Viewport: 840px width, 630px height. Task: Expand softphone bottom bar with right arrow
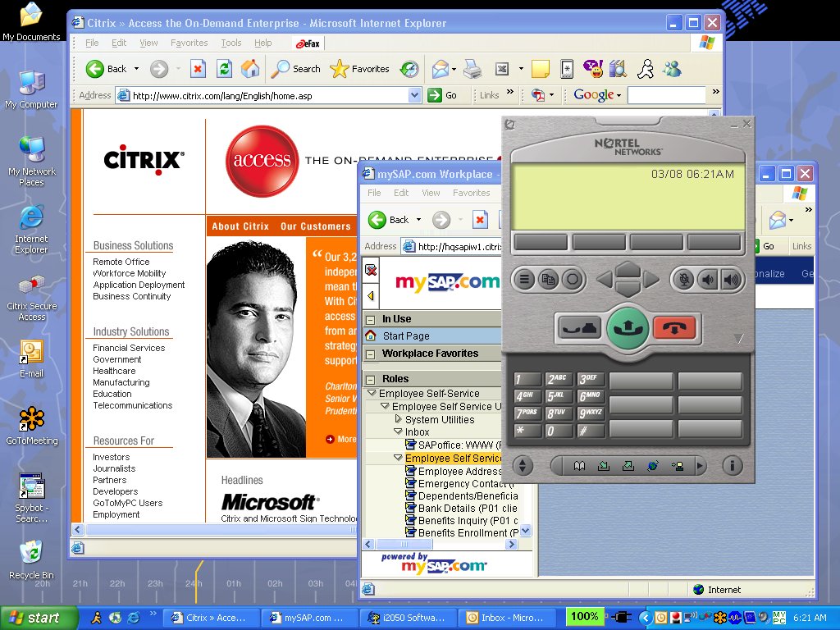point(700,466)
